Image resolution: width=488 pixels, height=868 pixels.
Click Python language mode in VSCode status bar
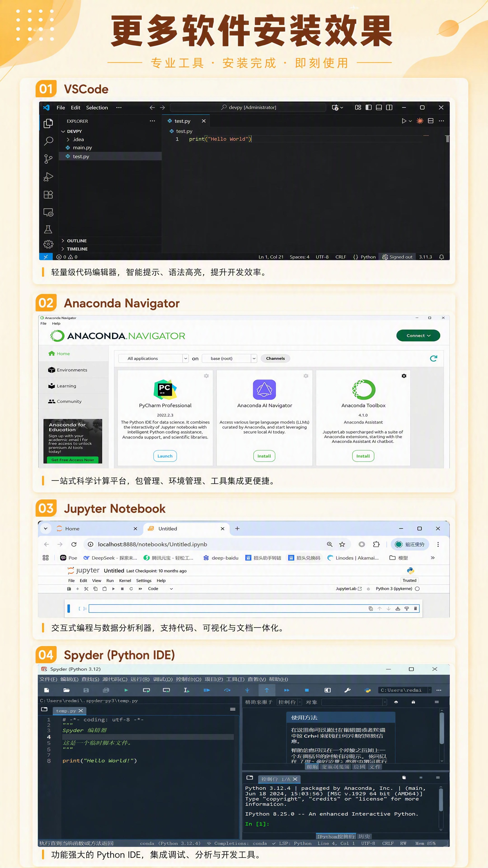(x=368, y=257)
